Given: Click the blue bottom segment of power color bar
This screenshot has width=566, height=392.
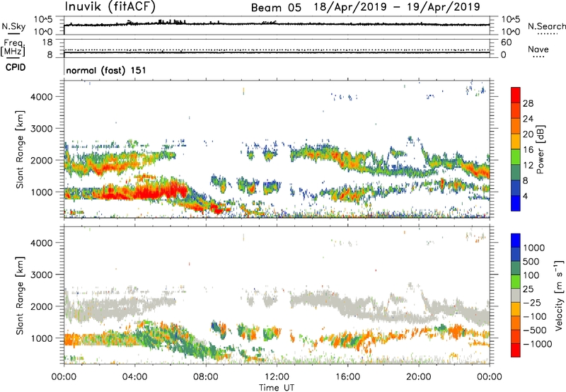Looking at the screenshot, I should pyautogui.click(x=516, y=203).
